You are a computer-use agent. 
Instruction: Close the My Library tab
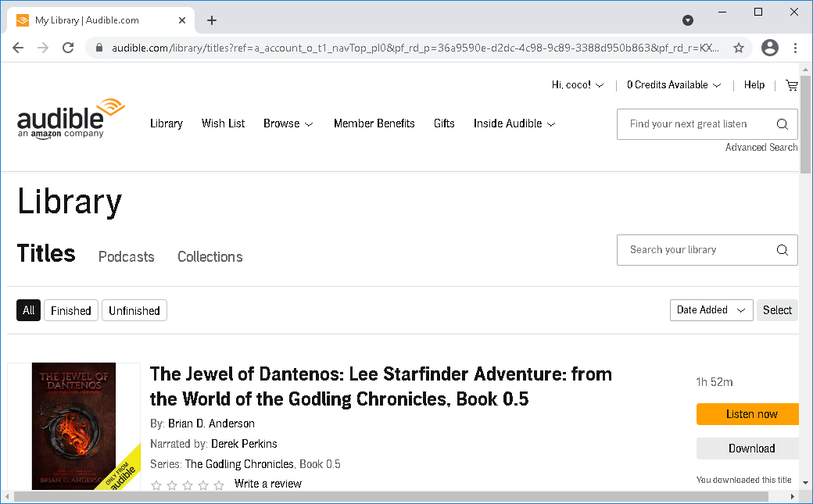[x=182, y=20]
